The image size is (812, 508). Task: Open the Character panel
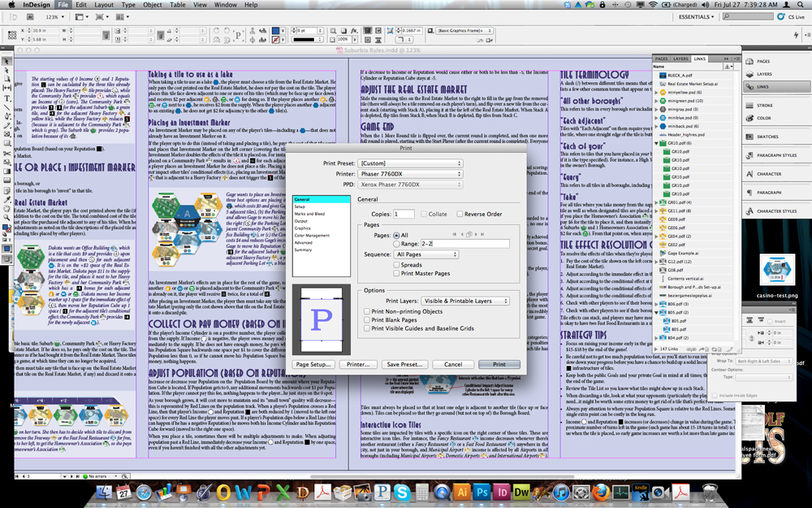[775, 174]
